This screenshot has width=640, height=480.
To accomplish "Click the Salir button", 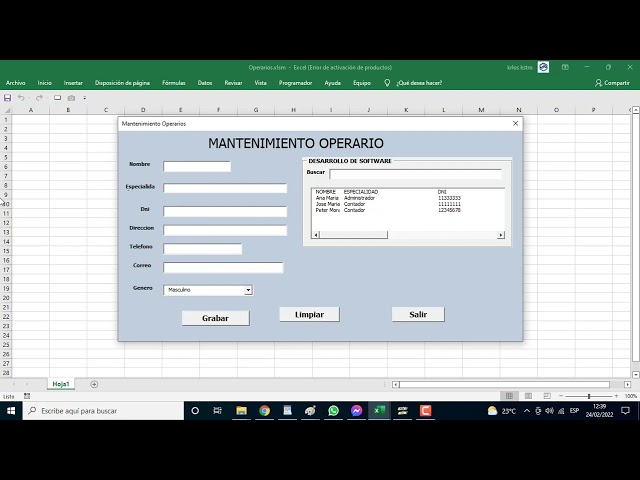I will (x=418, y=315).
